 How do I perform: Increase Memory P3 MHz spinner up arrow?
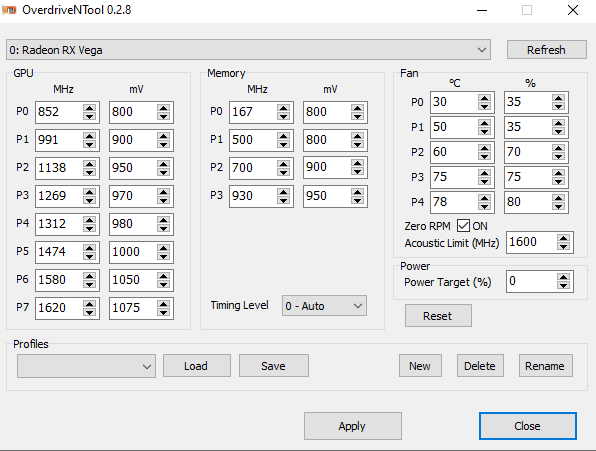[283, 191]
